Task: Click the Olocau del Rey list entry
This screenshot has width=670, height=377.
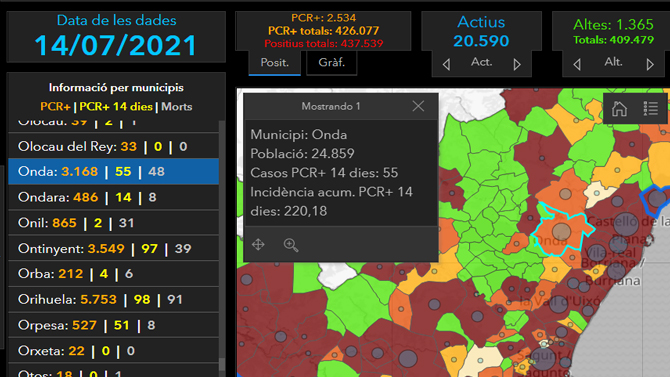Action: 114,147
